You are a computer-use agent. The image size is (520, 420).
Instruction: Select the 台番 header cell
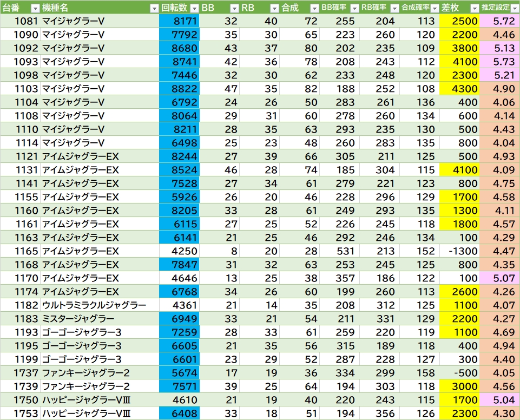(x=20, y=8)
